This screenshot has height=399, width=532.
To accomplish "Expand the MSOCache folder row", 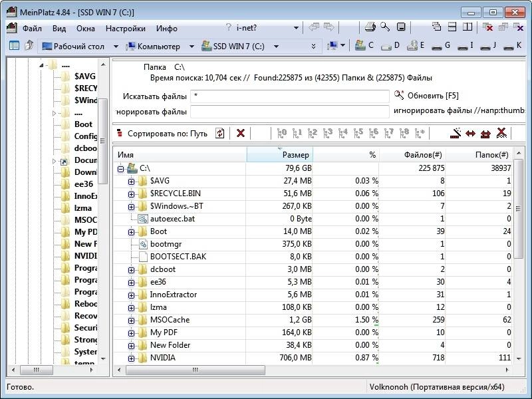I will click(131, 321).
